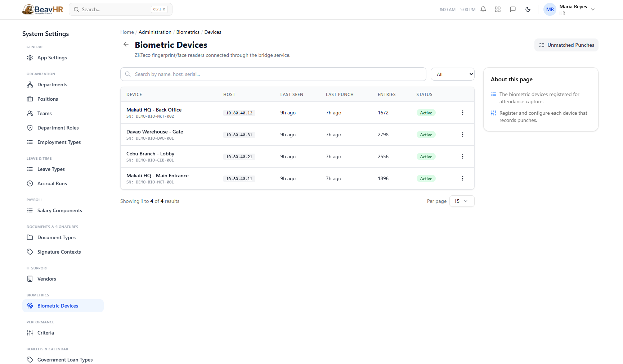Toggle dark mode moon icon
The image size is (623, 364).
[528, 9]
